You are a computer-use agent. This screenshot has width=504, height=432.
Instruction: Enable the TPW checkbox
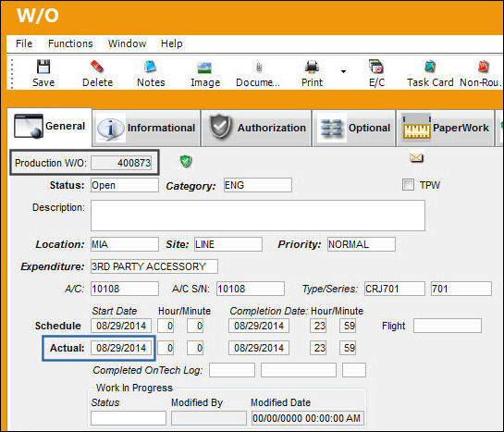pyautogui.click(x=408, y=185)
